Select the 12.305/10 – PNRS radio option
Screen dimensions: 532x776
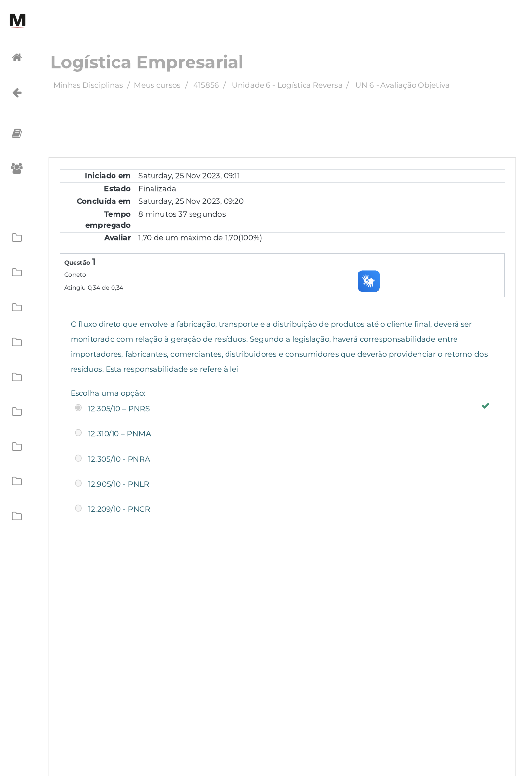click(78, 408)
